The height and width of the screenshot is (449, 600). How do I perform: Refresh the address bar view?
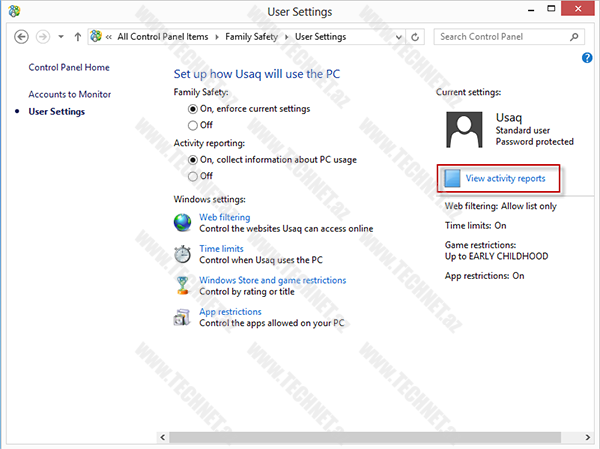(415, 37)
